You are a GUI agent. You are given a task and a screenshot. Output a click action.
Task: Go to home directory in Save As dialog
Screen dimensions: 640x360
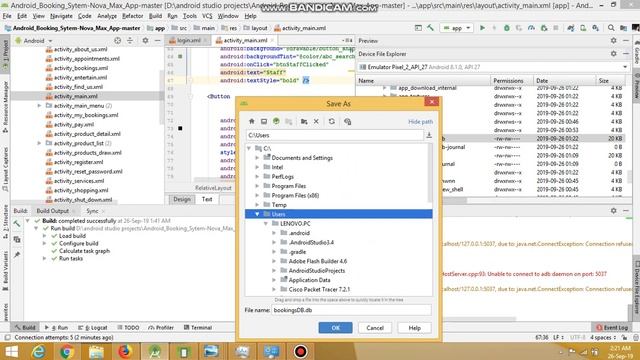coord(251,121)
